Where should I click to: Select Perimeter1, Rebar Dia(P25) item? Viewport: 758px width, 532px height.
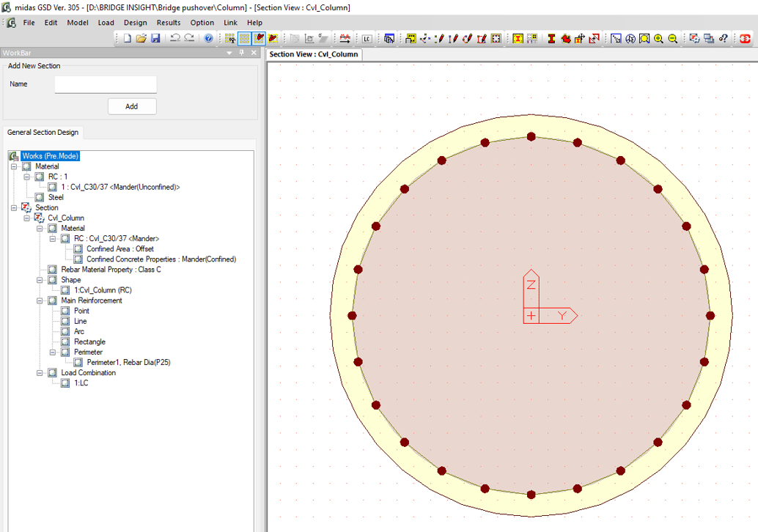(128, 362)
